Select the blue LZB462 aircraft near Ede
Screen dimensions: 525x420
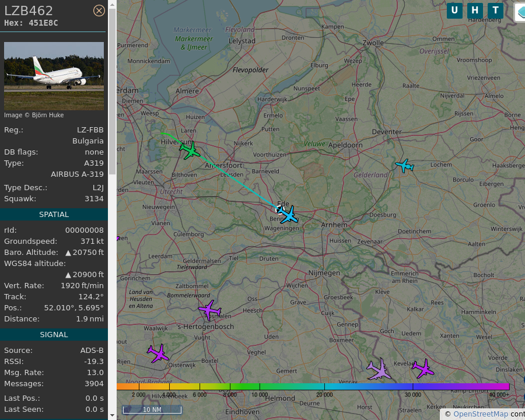pyautogui.click(x=288, y=215)
